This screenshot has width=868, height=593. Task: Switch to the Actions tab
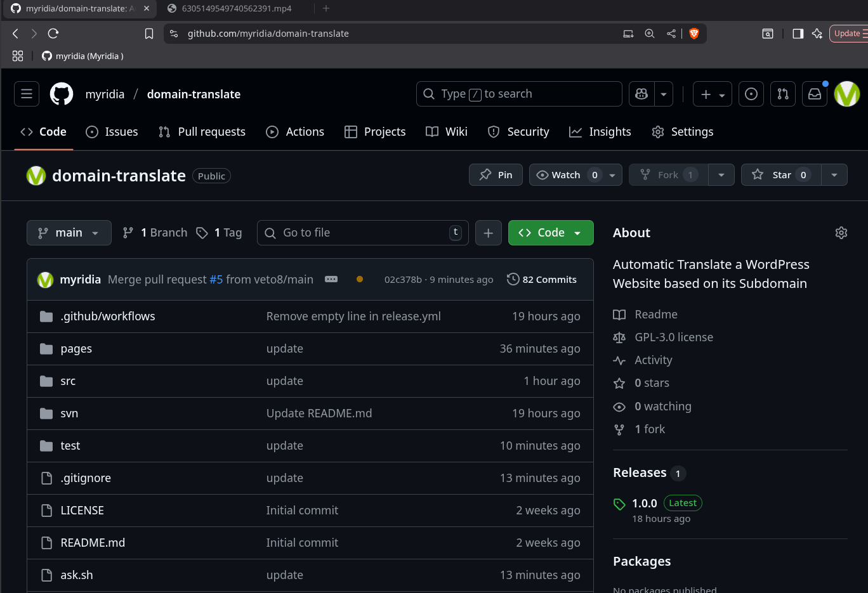295,132
